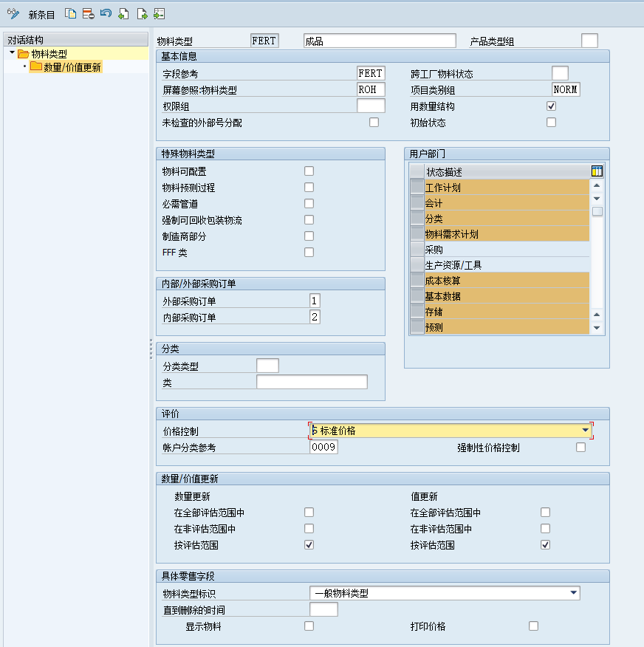This screenshot has width=644, height=647.
Task: Click the 帐户分类参考 input field
Action: pos(323,447)
